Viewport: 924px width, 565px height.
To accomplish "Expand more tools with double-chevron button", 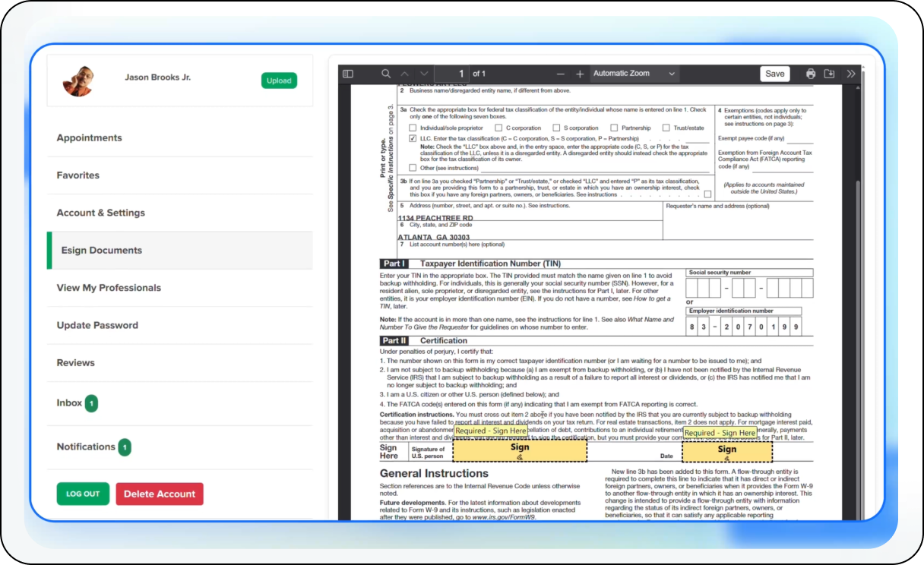I will click(x=850, y=74).
